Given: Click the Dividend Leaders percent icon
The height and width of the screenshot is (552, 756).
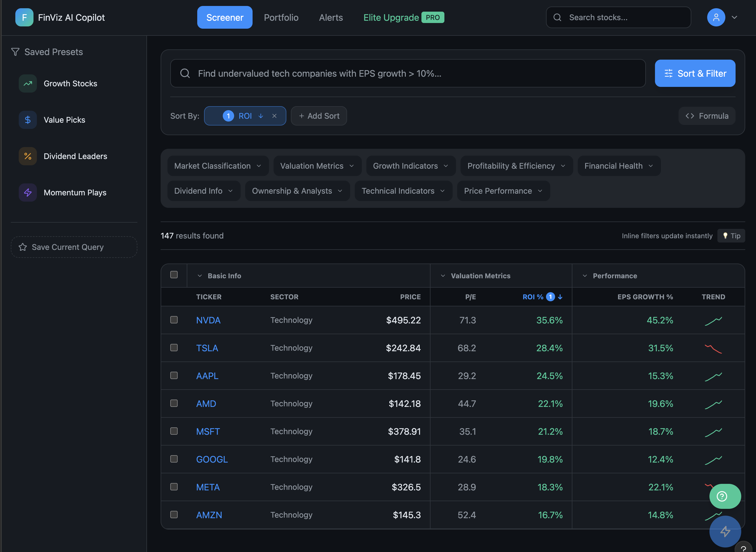Looking at the screenshot, I should click(28, 156).
